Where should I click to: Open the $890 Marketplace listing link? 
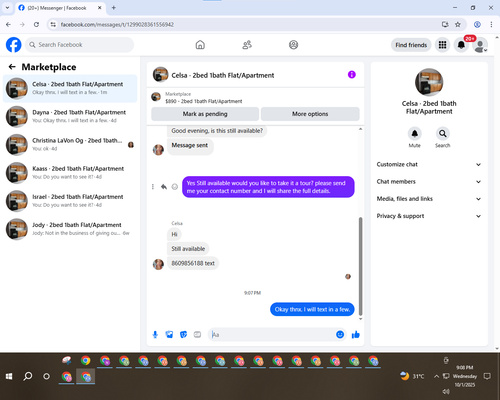pos(204,101)
